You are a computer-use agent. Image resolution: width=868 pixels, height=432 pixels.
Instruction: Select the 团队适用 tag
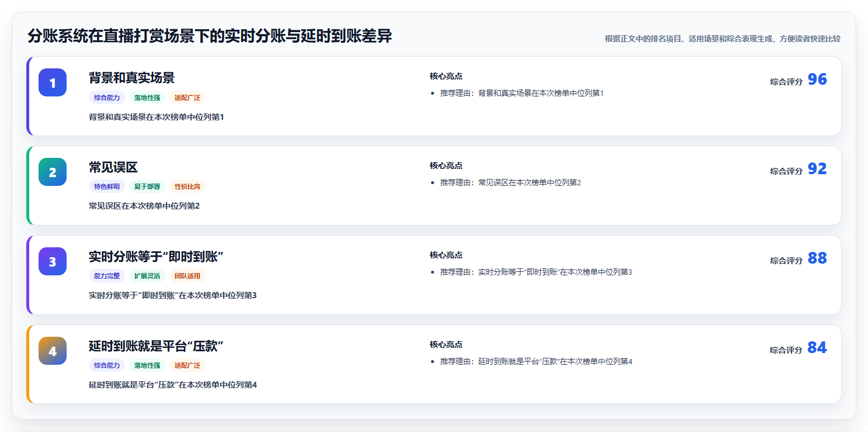coord(188,276)
